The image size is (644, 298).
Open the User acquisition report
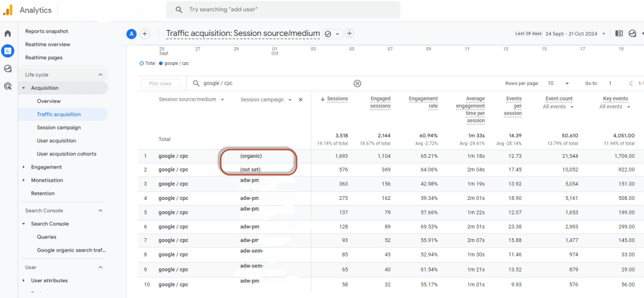pyautogui.click(x=56, y=140)
